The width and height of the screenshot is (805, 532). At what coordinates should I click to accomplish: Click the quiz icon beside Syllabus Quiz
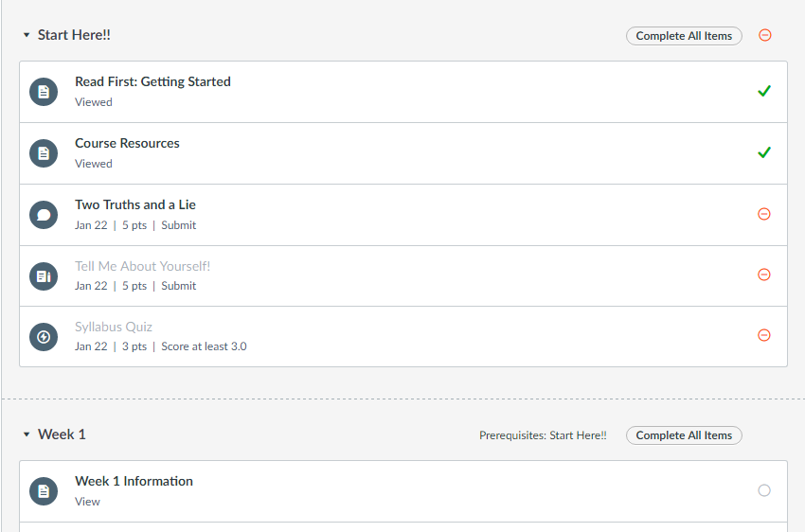(44, 336)
